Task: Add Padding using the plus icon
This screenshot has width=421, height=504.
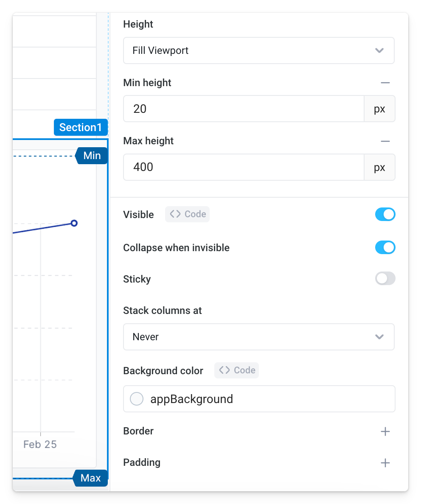Action: coord(385,462)
